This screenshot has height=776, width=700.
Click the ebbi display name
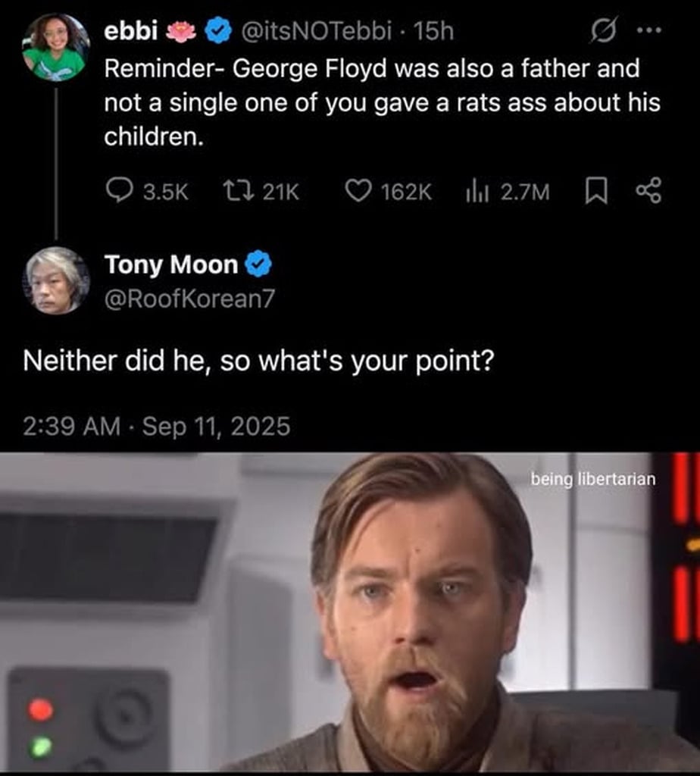(130, 30)
